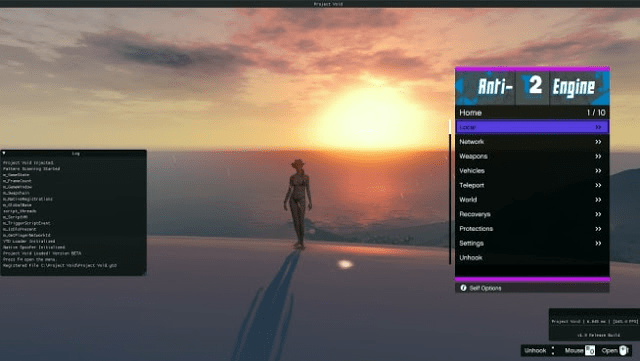Open the Vehicles chevron arrow

pyautogui.click(x=598, y=171)
